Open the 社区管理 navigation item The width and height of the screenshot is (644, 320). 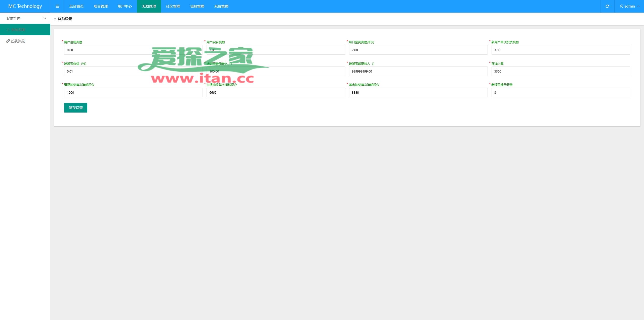173,6
